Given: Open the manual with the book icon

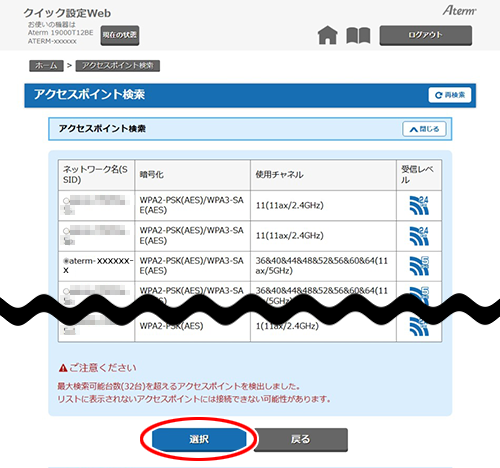Looking at the screenshot, I should tap(358, 36).
